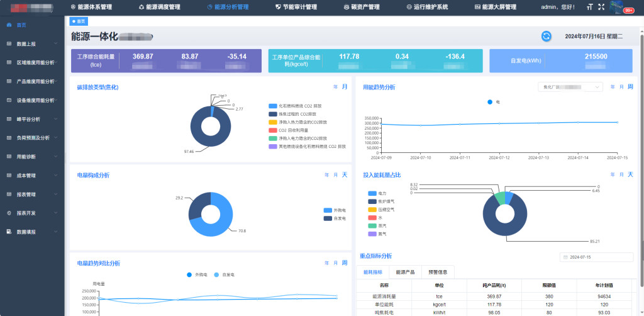Click the 首页 breadcrumb tab

click(x=79, y=21)
